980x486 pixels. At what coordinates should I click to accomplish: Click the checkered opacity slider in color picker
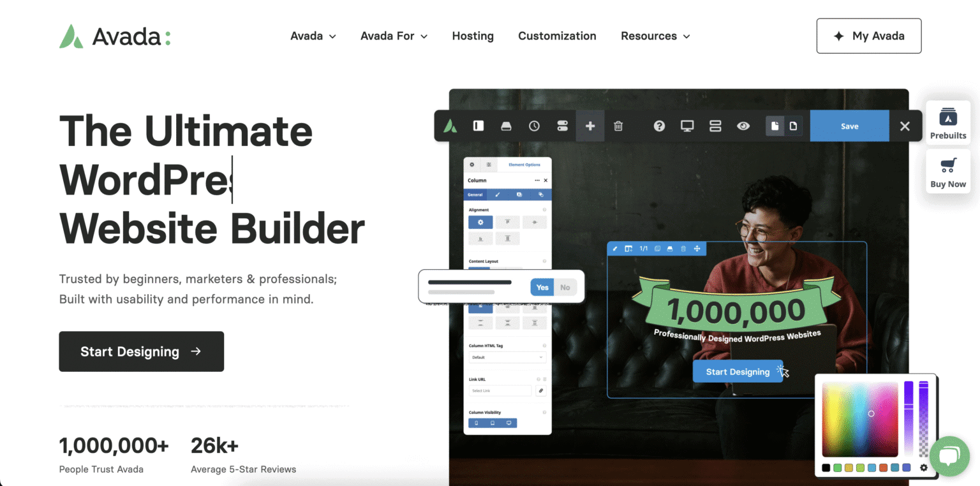point(923,419)
